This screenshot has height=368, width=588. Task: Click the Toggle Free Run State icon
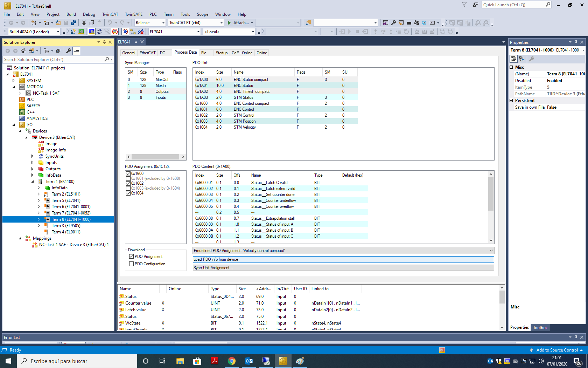pos(115,32)
